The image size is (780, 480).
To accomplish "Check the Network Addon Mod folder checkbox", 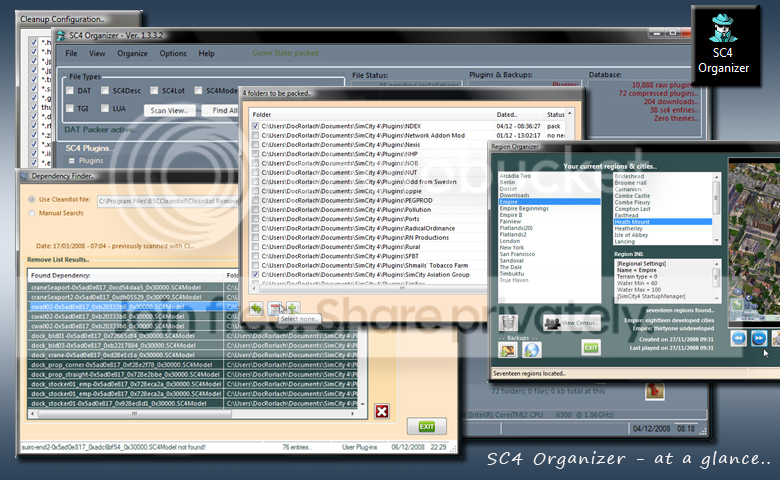I will pos(255,135).
